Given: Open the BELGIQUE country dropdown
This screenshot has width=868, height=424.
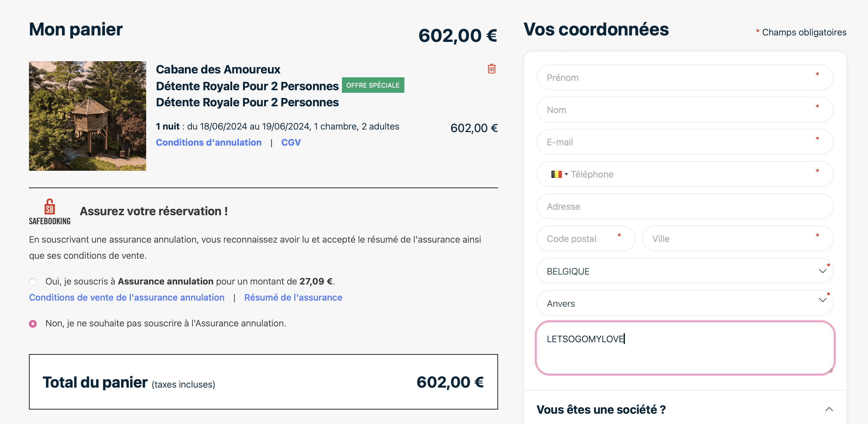Looking at the screenshot, I should click(685, 271).
